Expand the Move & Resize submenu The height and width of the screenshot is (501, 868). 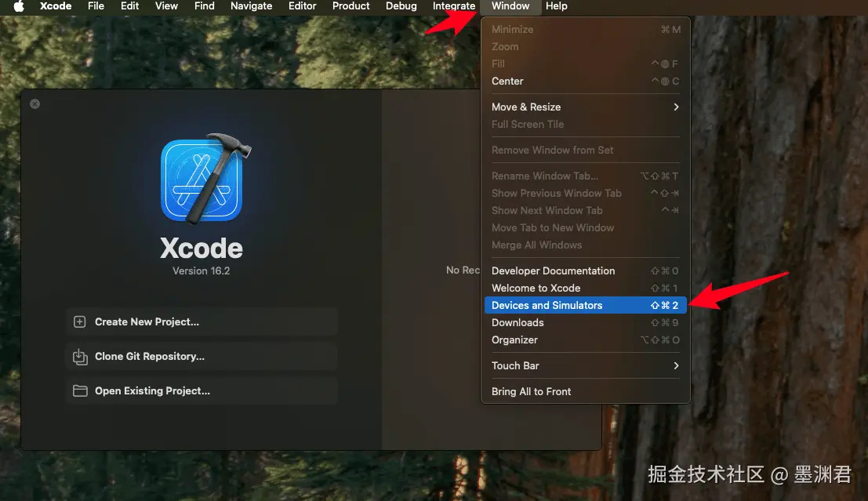pyautogui.click(x=585, y=107)
